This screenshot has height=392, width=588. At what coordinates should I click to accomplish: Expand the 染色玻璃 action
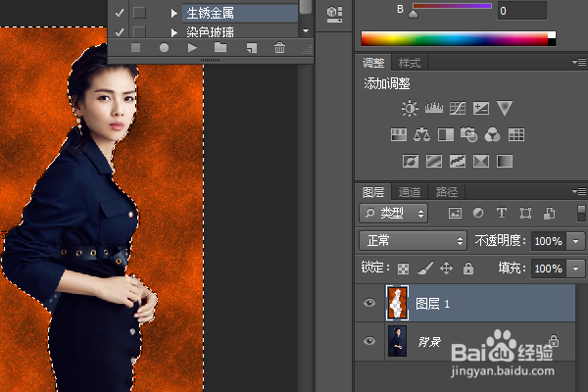pyautogui.click(x=173, y=32)
